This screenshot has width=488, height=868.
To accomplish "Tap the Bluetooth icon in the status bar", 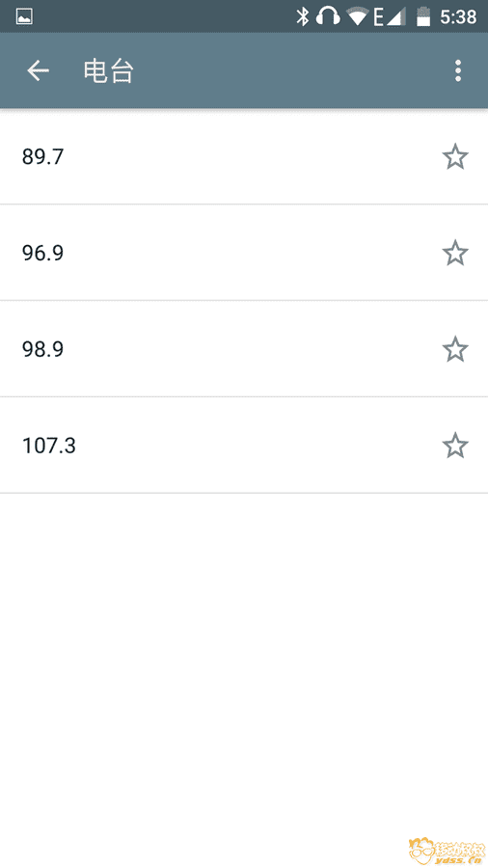I will (x=302, y=16).
